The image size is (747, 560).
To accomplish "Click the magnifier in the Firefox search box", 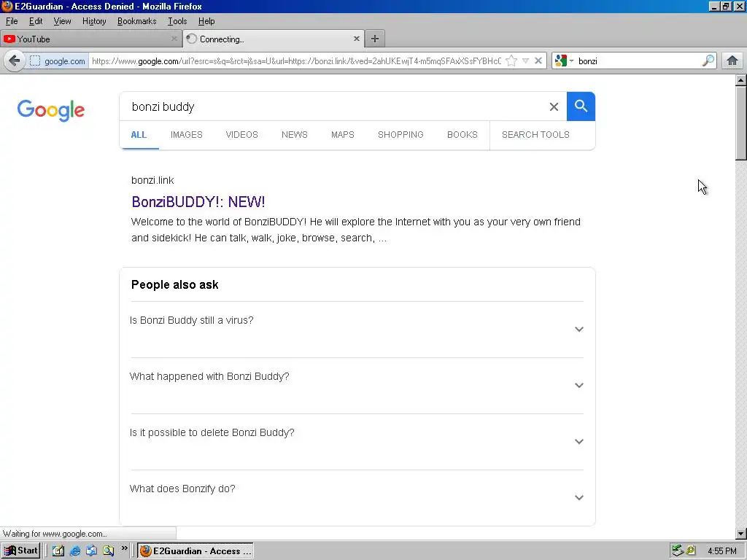I will [x=708, y=61].
